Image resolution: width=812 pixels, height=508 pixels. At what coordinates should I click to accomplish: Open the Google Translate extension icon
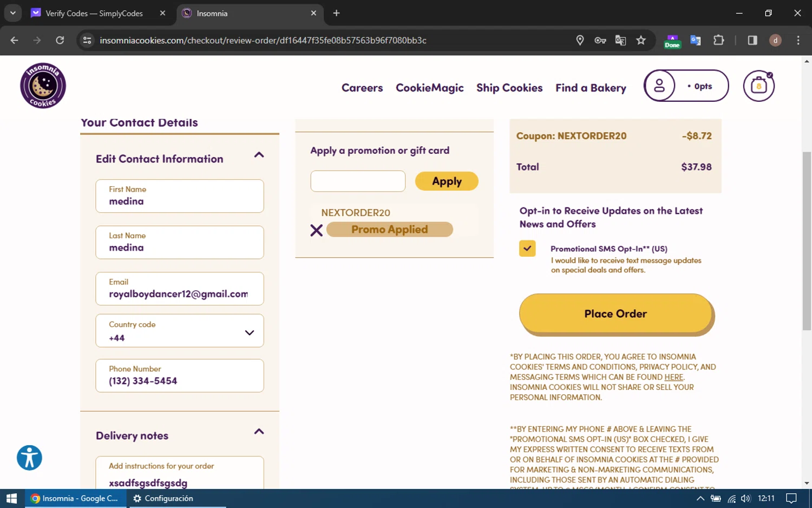pos(696,40)
